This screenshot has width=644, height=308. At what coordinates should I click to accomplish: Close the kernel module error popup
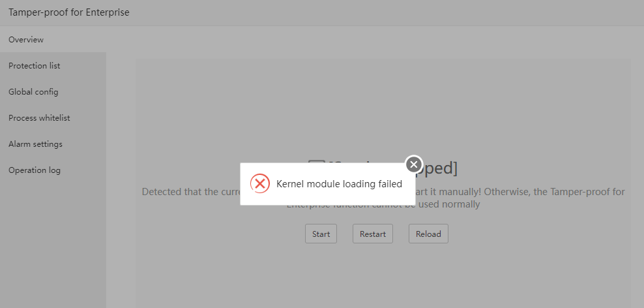pos(414,164)
